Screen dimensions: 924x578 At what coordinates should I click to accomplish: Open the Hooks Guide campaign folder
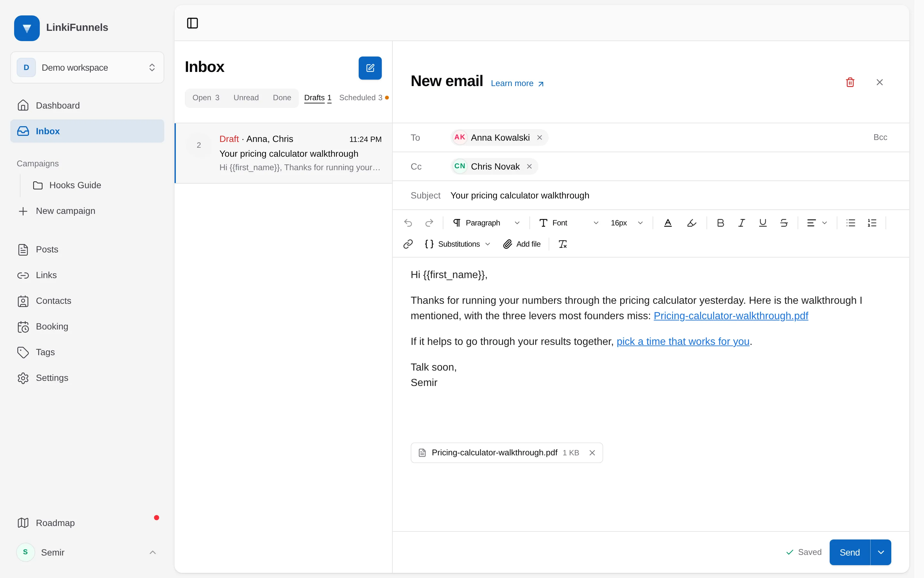click(95, 185)
